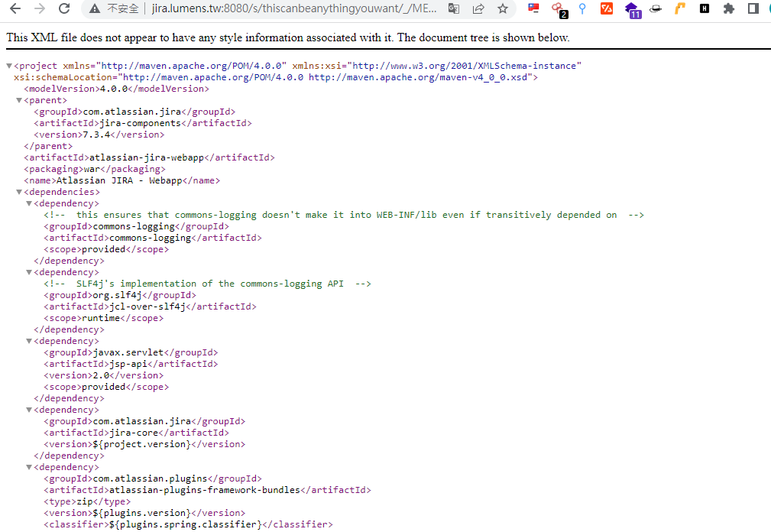Click the scope value runtime

[x=101, y=318]
